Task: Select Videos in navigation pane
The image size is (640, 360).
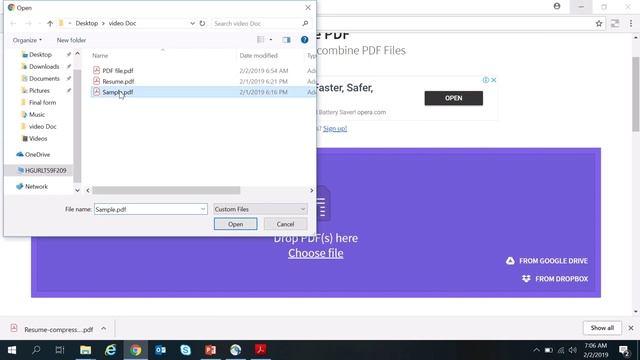Action: click(x=38, y=139)
